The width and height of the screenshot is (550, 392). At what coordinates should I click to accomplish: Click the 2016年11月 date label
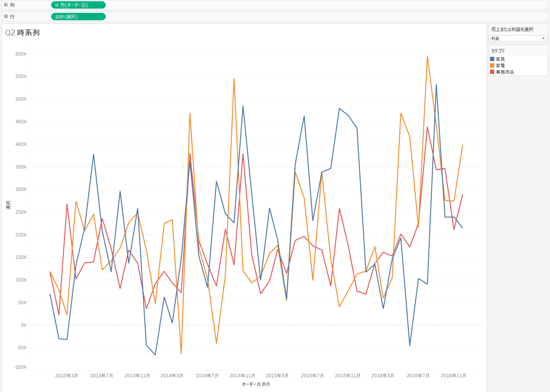click(x=454, y=375)
